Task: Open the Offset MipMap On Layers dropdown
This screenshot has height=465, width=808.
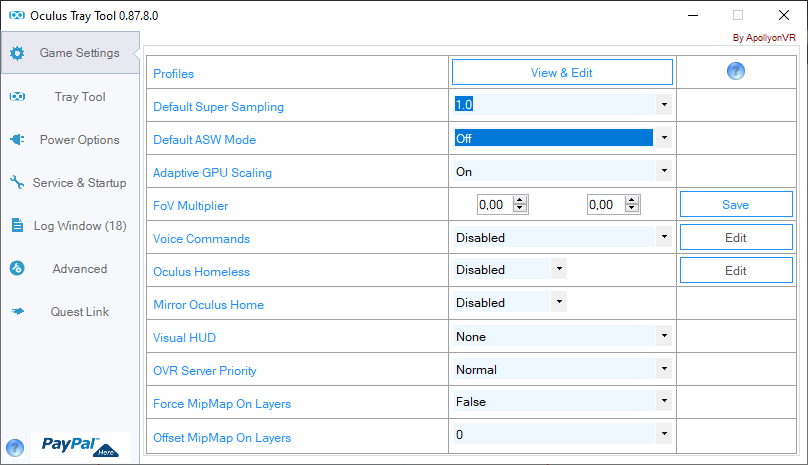Action: [664, 434]
